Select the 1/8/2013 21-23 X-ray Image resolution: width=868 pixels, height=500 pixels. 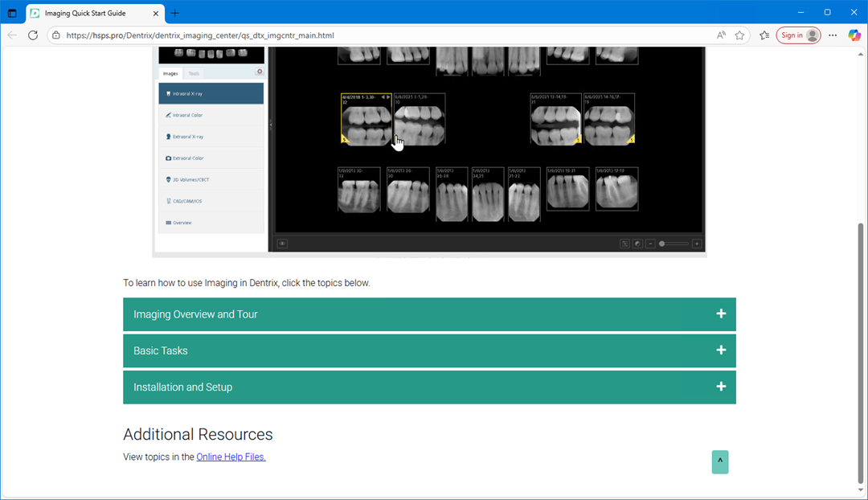click(x=524, y=195)
